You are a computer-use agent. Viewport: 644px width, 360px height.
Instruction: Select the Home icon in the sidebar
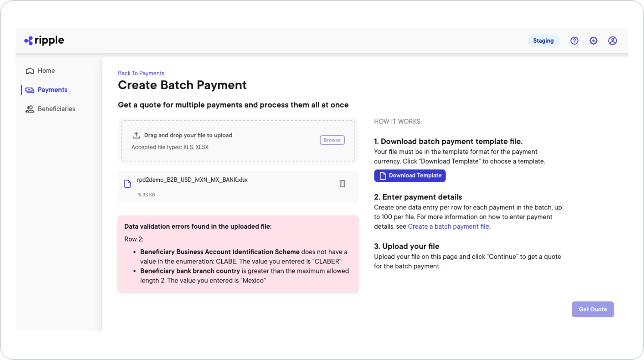pyautogui.click(x=29, y=70)
